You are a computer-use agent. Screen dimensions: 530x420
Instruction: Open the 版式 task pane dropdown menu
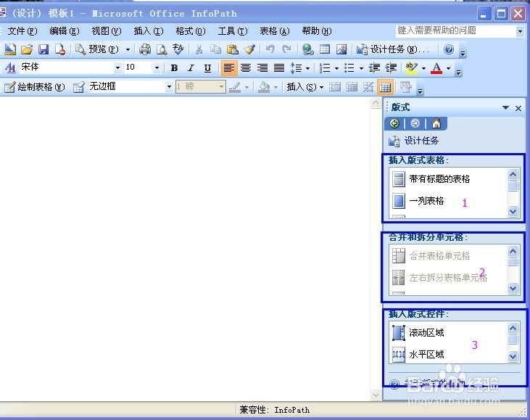point(505,108)
